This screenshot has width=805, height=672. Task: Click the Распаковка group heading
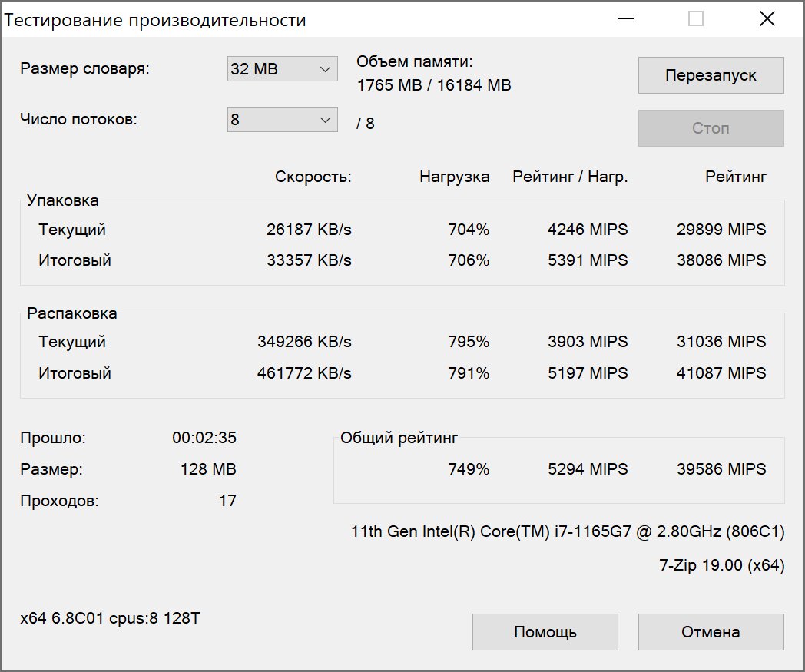[x=72, y=313]
